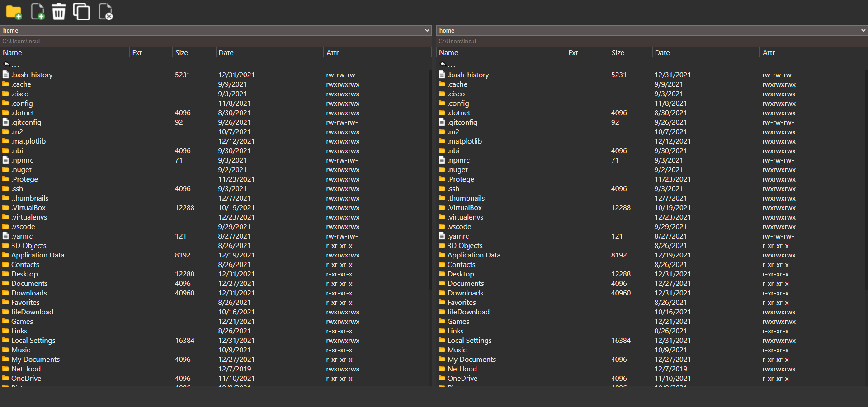
Task: Select Games in the right pane
Action: click(458, 321)
